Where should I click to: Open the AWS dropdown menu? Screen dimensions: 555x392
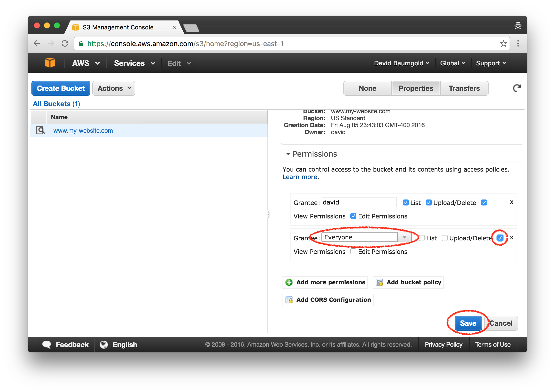pos(86,63)
